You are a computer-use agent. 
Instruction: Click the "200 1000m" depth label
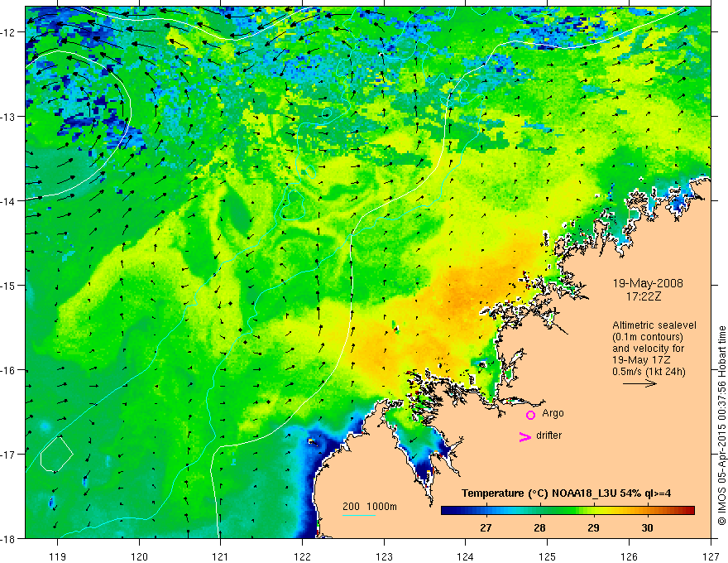[370, 507]
